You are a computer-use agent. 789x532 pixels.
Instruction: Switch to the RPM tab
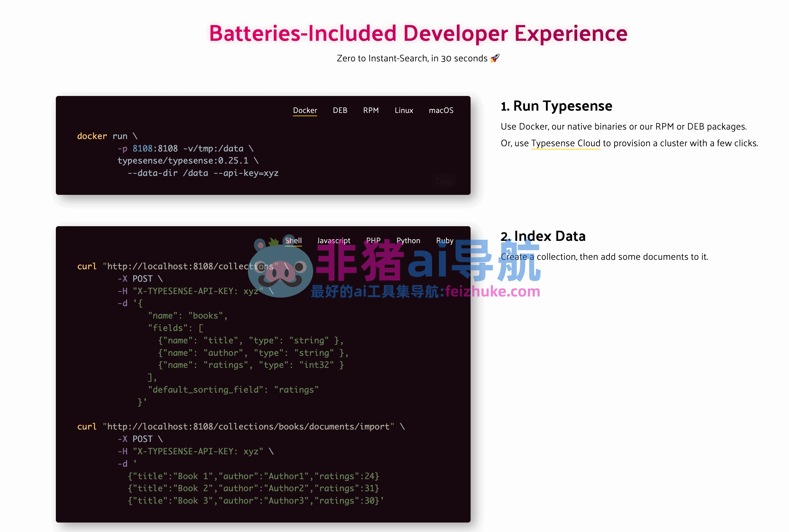371,110
